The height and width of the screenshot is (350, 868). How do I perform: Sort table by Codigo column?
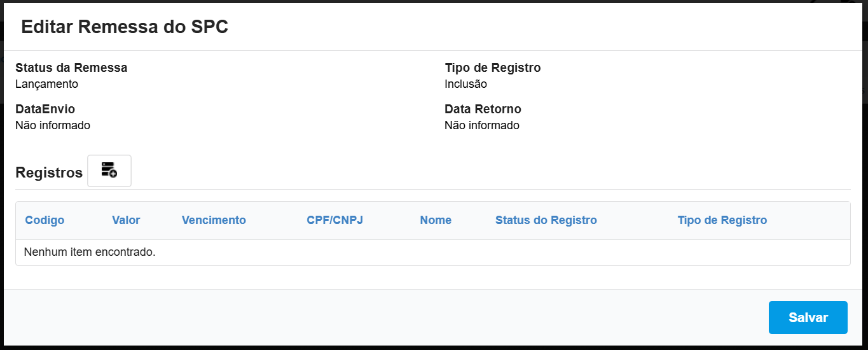point(45,220)
